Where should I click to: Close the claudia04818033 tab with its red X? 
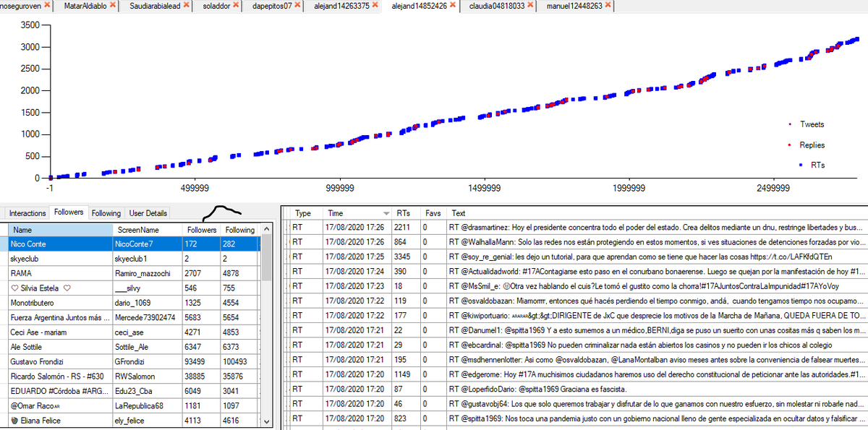[532, 5]
